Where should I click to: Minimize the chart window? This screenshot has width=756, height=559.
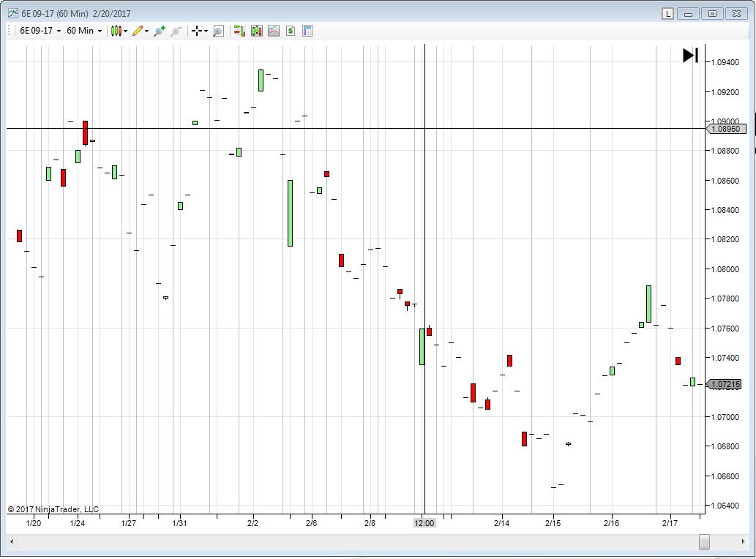[x=688, y=13]
